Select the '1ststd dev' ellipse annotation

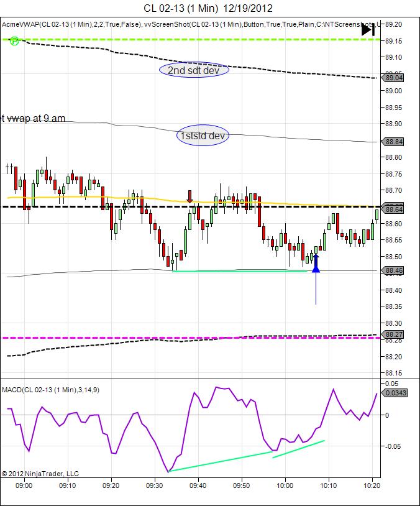pyautogui.click(x=203, y=136)
